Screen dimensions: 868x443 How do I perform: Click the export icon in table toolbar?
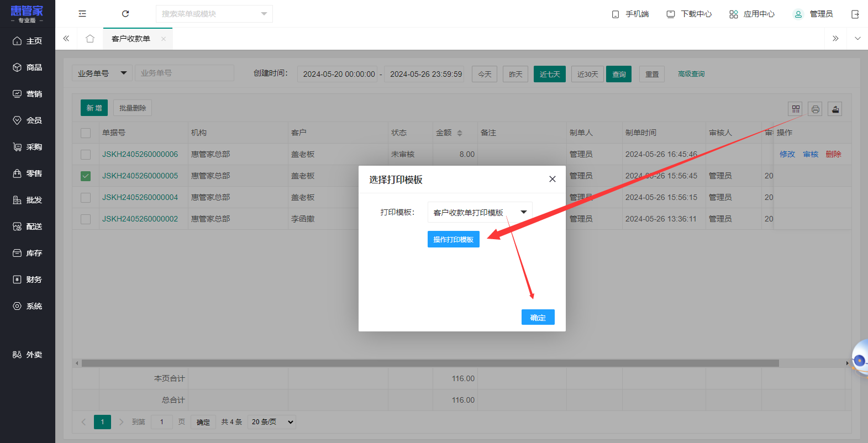pos(835,109)
